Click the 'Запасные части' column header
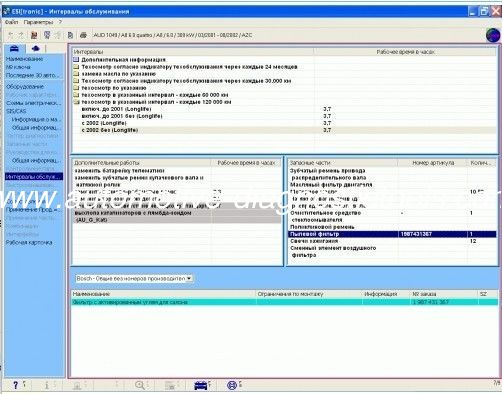The width and height of the screenshot is (502, 394). tap(343, 163)
